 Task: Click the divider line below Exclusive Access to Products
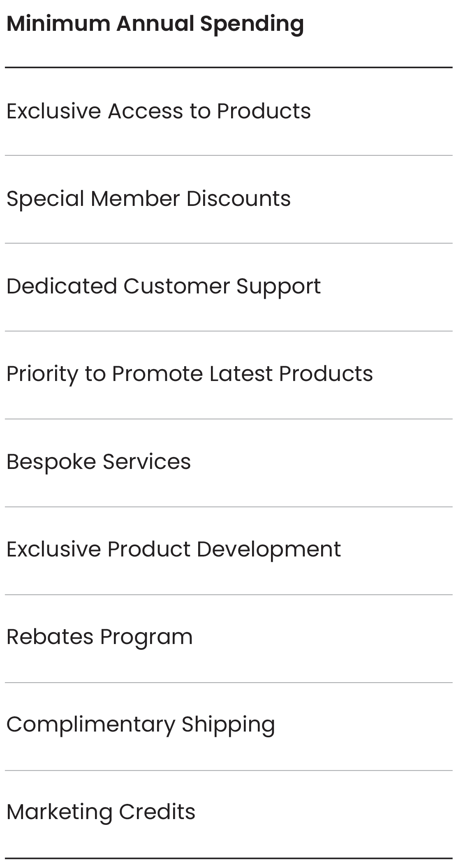[x=228, y=155]
